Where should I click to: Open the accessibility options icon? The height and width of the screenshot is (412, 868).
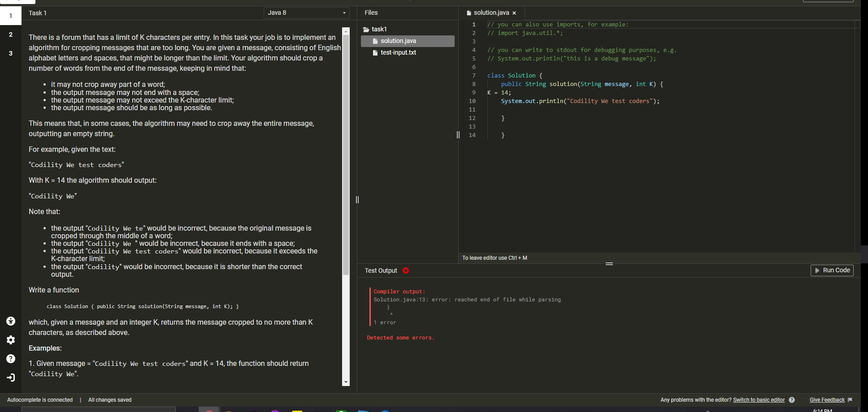11,321
